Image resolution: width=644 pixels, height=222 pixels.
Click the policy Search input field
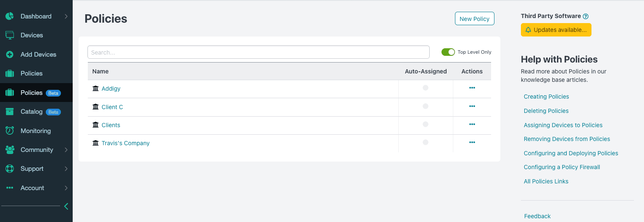258,52
